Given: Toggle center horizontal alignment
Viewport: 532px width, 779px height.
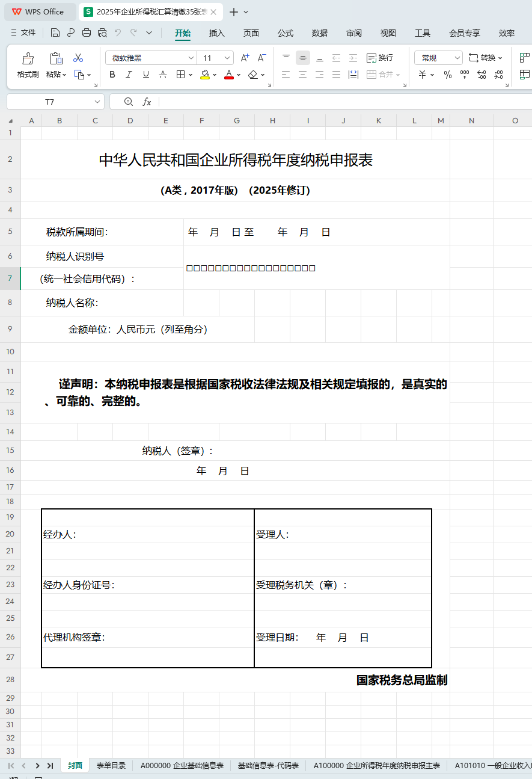Looking at the screenshot, I should 303,75.
